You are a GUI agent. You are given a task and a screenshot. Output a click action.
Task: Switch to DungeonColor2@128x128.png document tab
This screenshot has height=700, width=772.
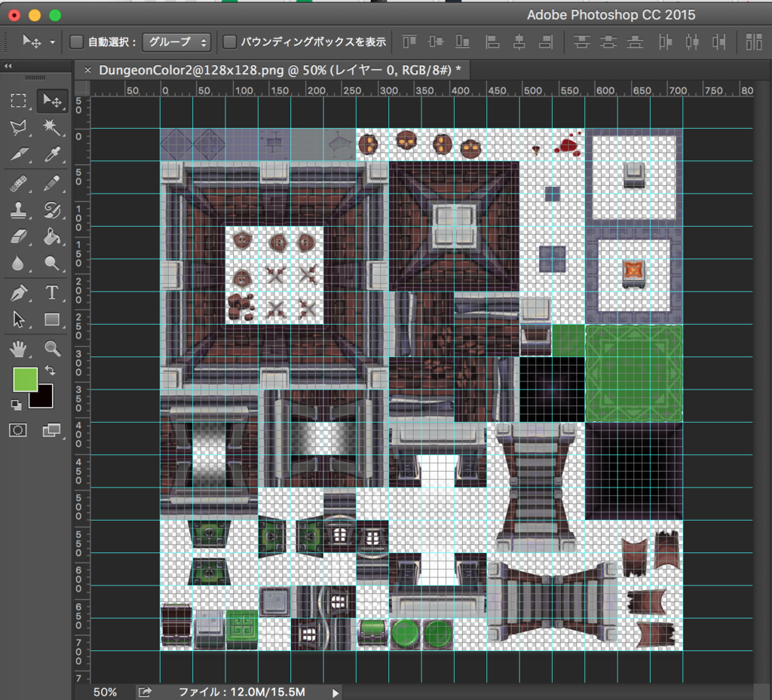click(280, 70)
